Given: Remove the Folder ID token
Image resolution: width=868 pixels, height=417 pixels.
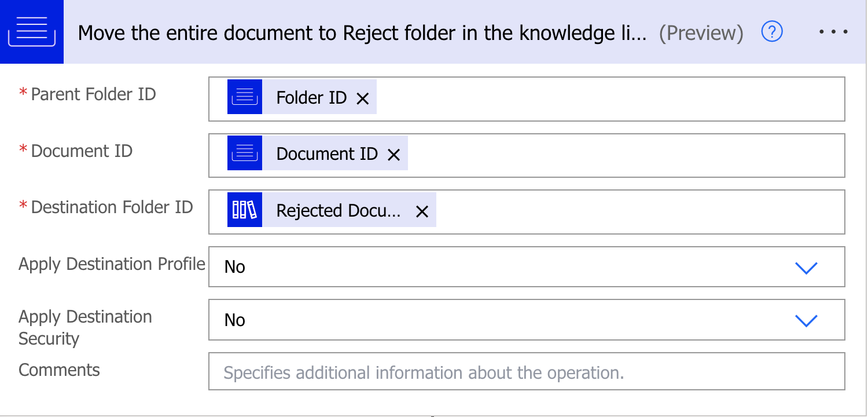Looking at the screenshot, I should (363, 98).
